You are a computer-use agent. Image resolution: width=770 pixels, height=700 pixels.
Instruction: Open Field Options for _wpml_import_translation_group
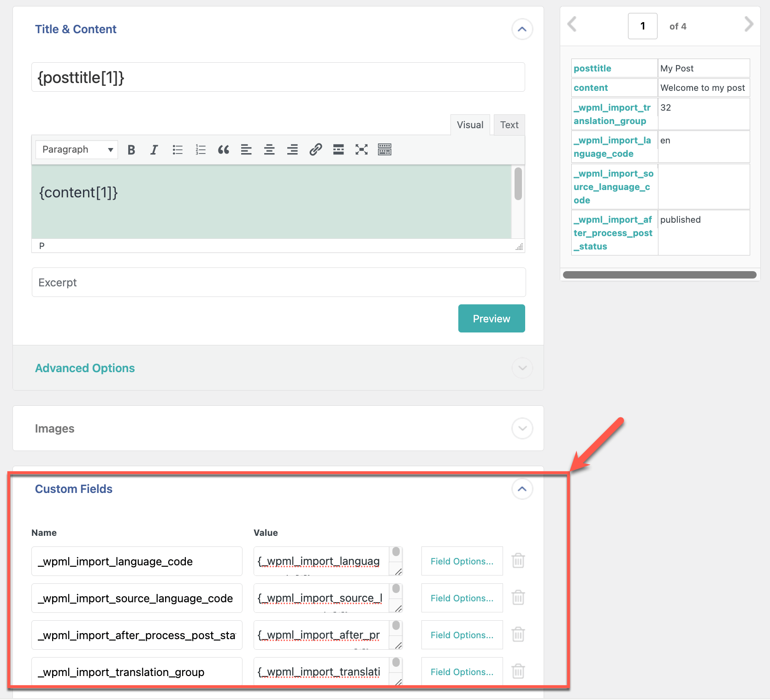point(462,672)
